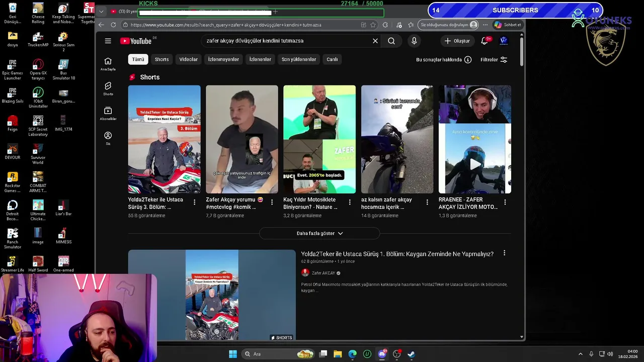This screenshot has width=644, height=362.
Task: Open Abonelikler in the YouTube sidebar
Action: [x=108, y=114]
